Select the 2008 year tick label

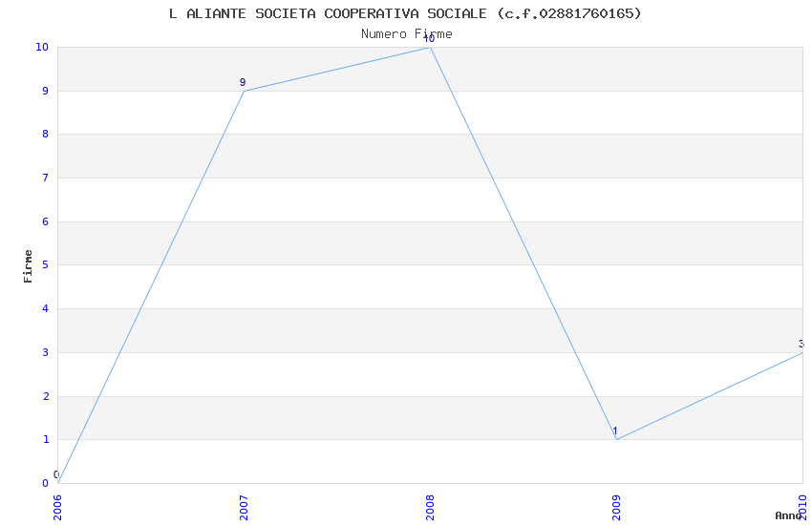[x=430, y=508]
